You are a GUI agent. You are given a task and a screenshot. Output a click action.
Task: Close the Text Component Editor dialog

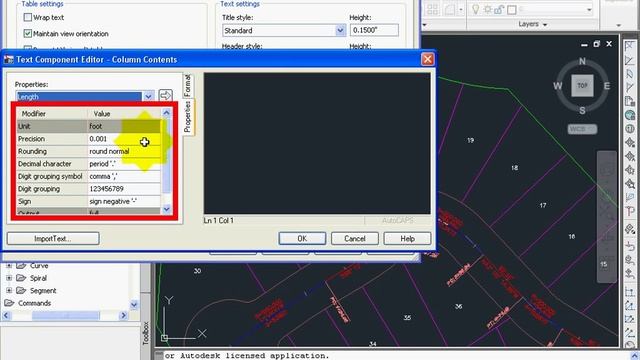click(x=427, y=59)
